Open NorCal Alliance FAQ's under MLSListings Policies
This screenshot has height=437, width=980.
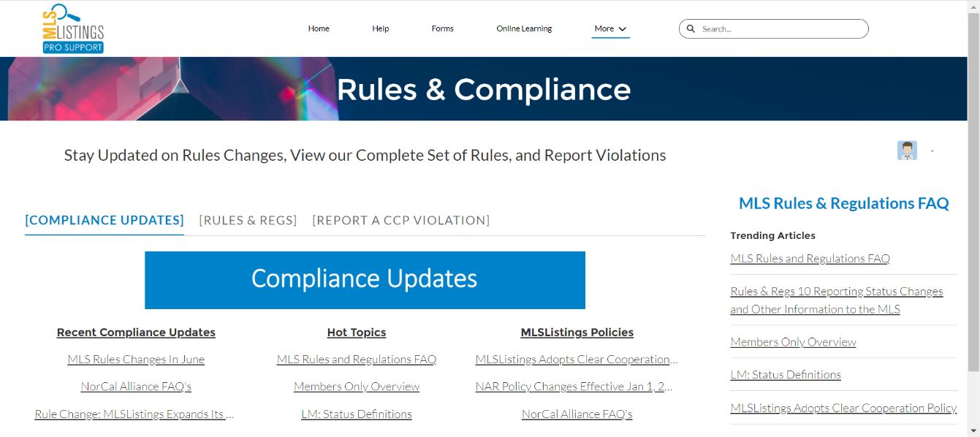pos(577,414)
